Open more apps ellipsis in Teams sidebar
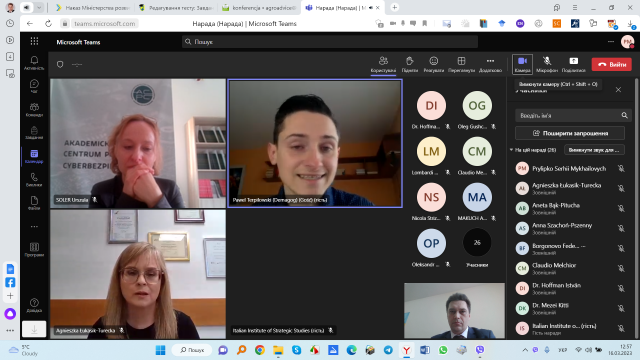Screen dimensions: 640x360 (x=34, y=227)
